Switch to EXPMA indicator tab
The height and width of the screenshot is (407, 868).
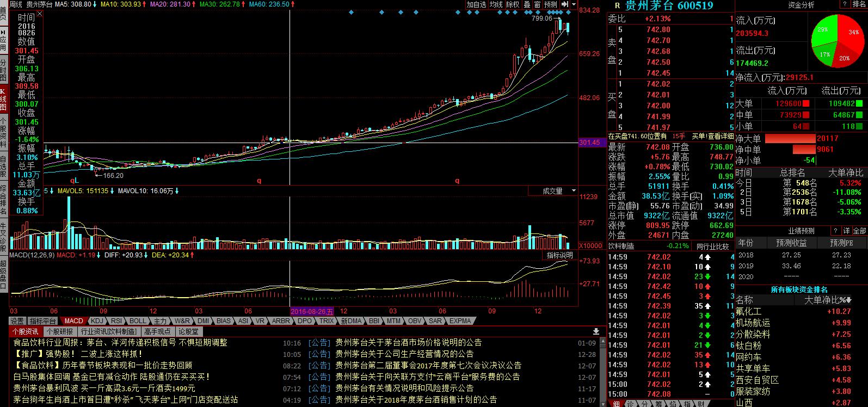[x=460, y=321]
